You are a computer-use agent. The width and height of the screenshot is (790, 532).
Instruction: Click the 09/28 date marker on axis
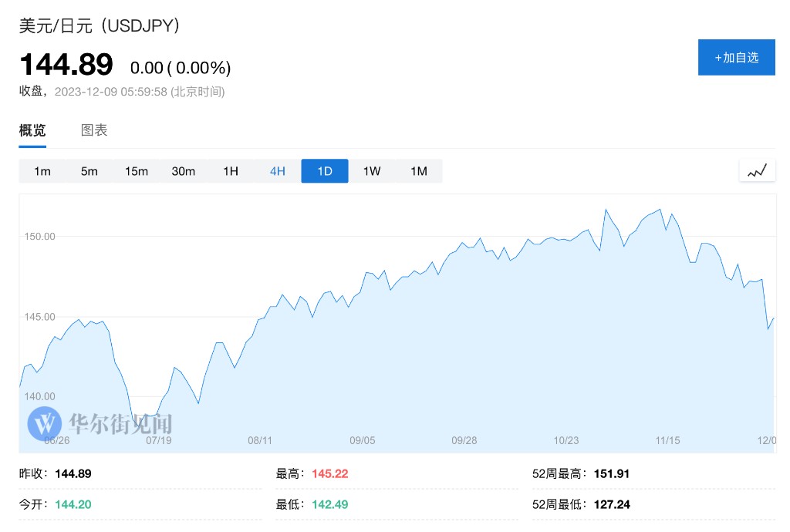coord(464,440)
